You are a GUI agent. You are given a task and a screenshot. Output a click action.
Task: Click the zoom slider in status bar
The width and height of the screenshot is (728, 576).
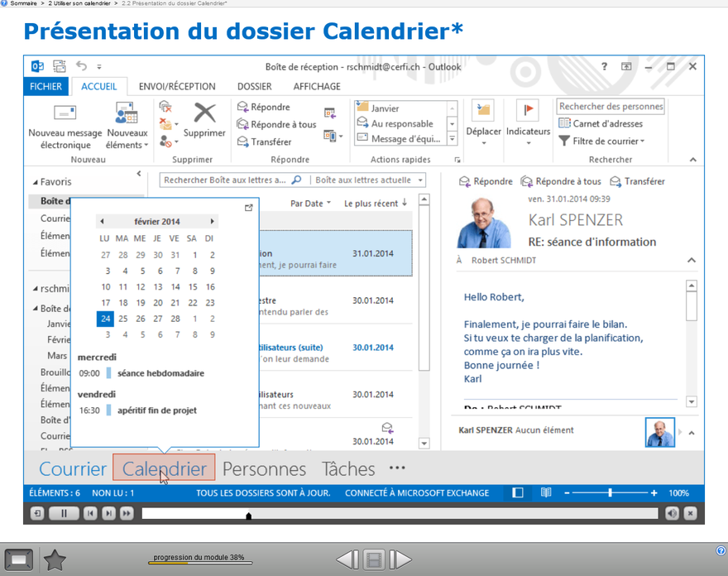611,492
